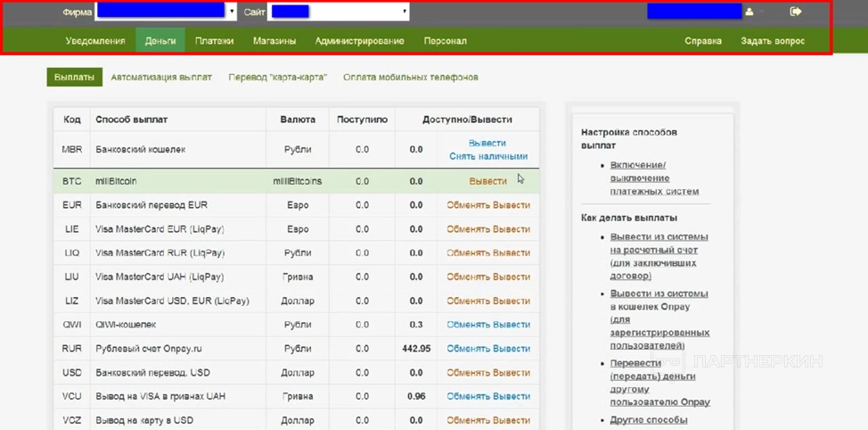This screenshot has height=430, width=868.
Task: Go to the Платежи menu
Action: coord(214,41)
